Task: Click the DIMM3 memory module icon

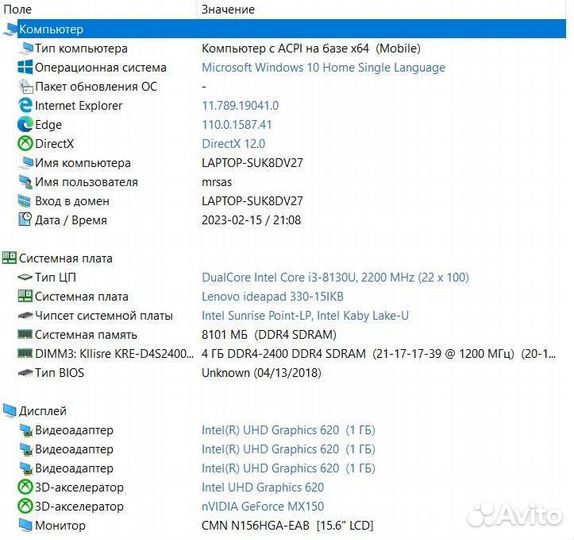Action: tap(25, 353)
